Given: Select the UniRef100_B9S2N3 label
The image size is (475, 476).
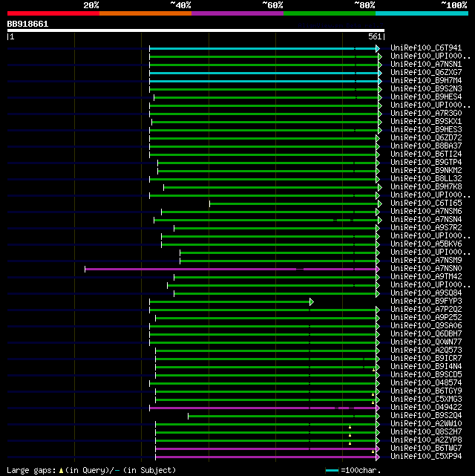Looking at the screenshot, I should coord(426,89).
